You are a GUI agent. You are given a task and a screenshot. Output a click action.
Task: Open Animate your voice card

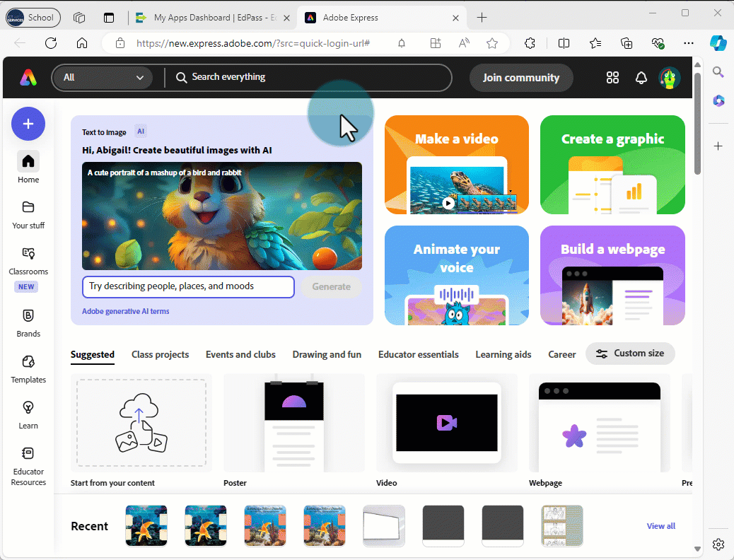(456, 275)
